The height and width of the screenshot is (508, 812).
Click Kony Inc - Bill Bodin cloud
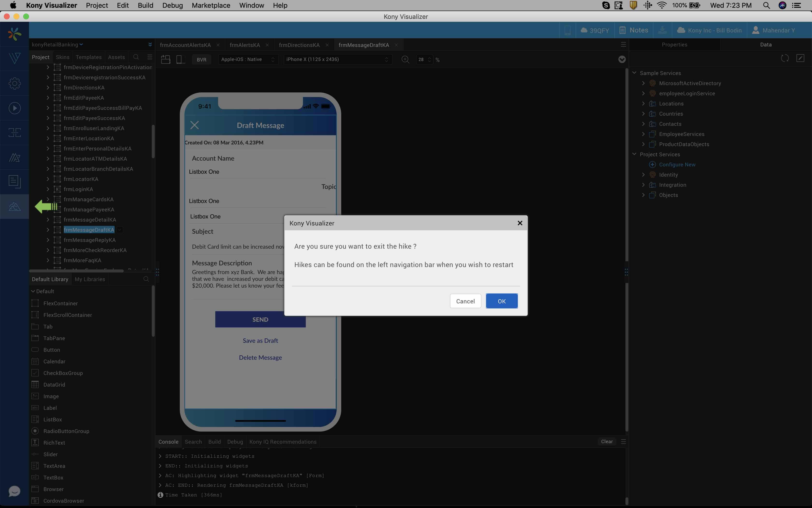[709, 30]
